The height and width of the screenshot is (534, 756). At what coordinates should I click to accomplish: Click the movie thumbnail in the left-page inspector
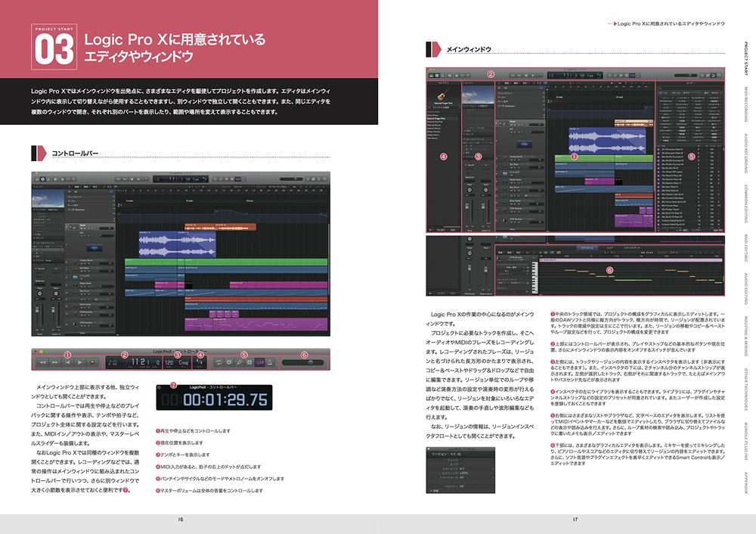click(x=48, y=199)
